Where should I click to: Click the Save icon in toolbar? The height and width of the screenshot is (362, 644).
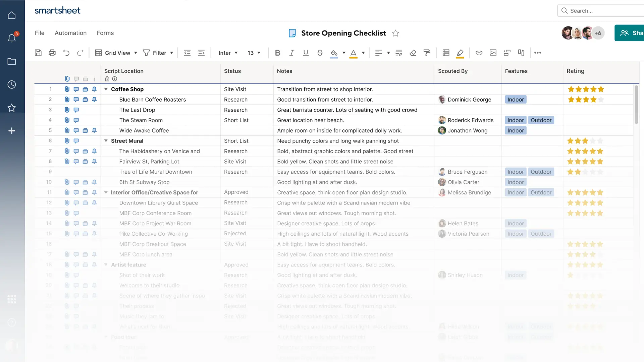click(38, 53)
